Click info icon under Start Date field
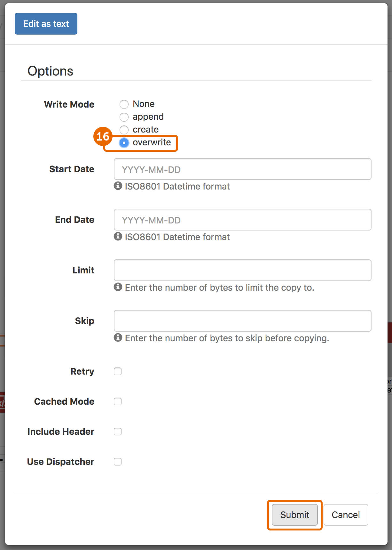The height and width of the screenshot is (550, 392). point(118,186)
